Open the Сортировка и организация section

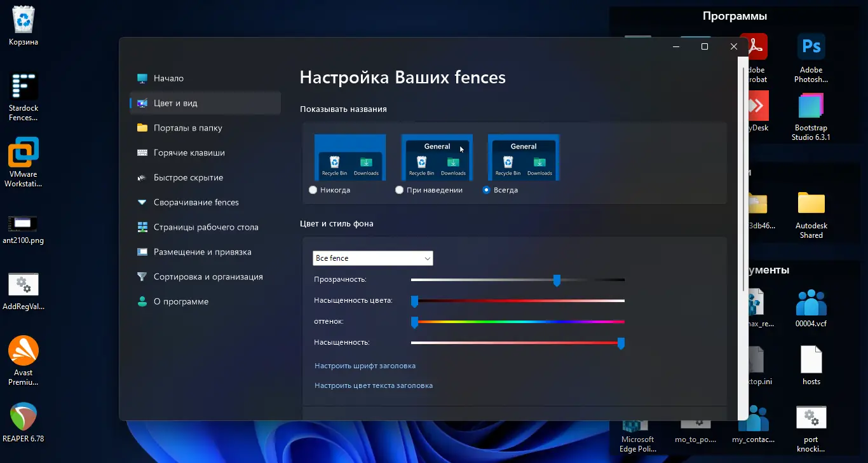[205, 277]
